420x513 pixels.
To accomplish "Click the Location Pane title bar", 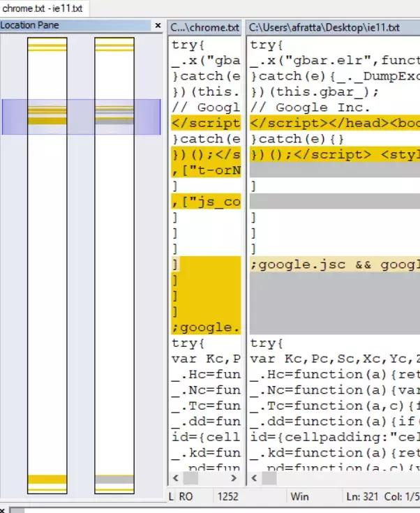I will (75, 25).
